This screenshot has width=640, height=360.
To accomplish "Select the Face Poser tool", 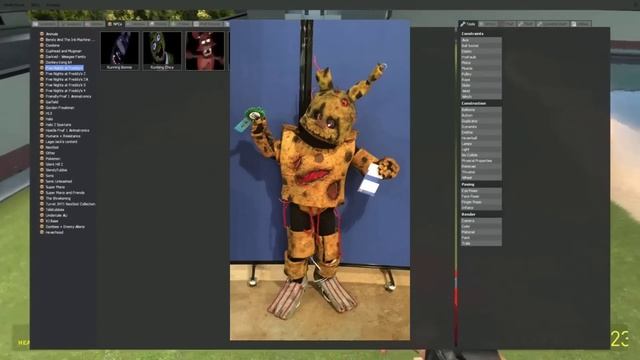I will tap(481, 196).
